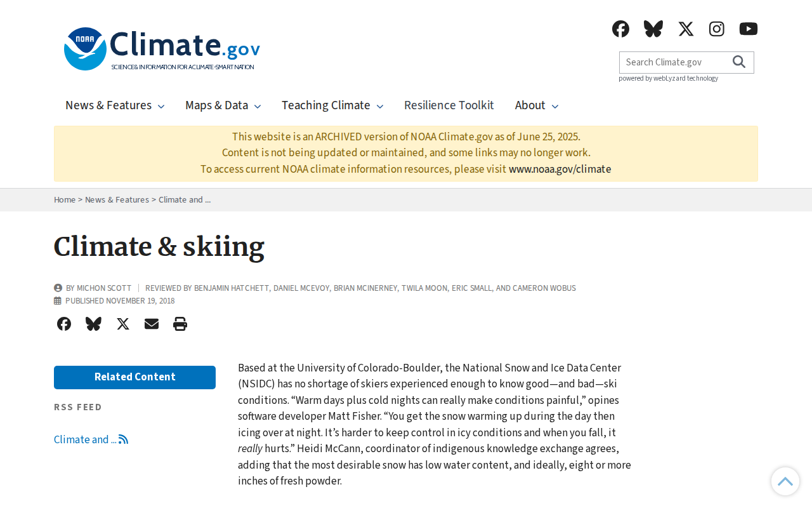This screenshot has width=812, height=508.
Task: Click the Search Climate.gov input field
Action: [x=674, y=62]
